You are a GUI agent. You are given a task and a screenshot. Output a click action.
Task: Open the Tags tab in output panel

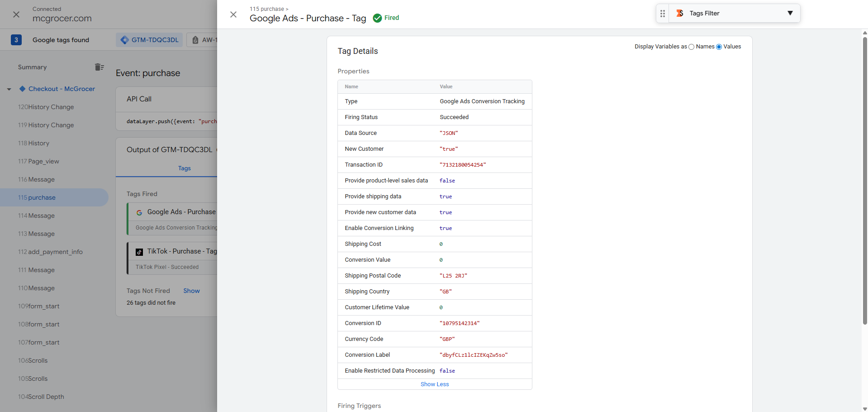184,168
